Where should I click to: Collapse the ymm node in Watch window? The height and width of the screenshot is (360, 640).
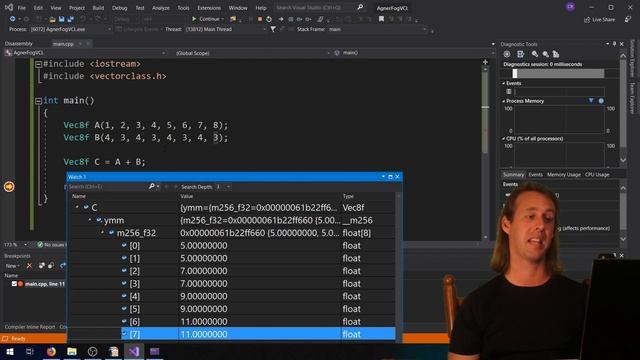pos(90,220)
